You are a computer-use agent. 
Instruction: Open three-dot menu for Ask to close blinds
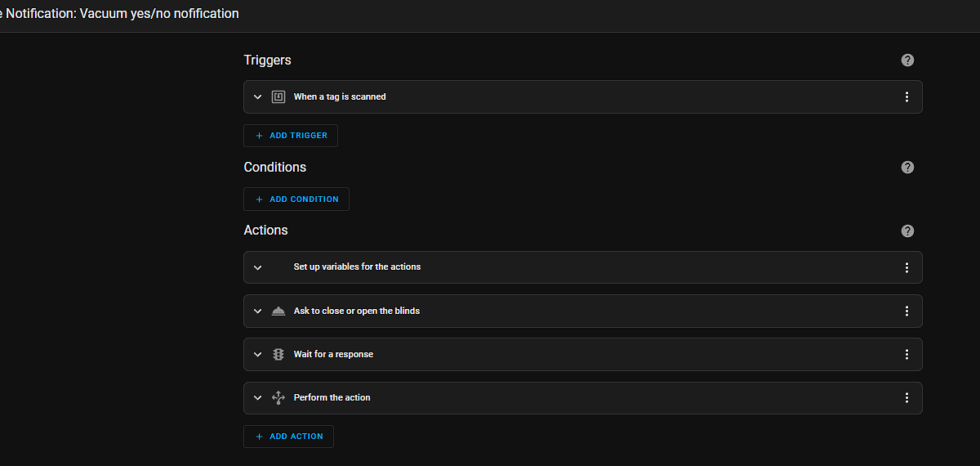[x=906, y=311]
